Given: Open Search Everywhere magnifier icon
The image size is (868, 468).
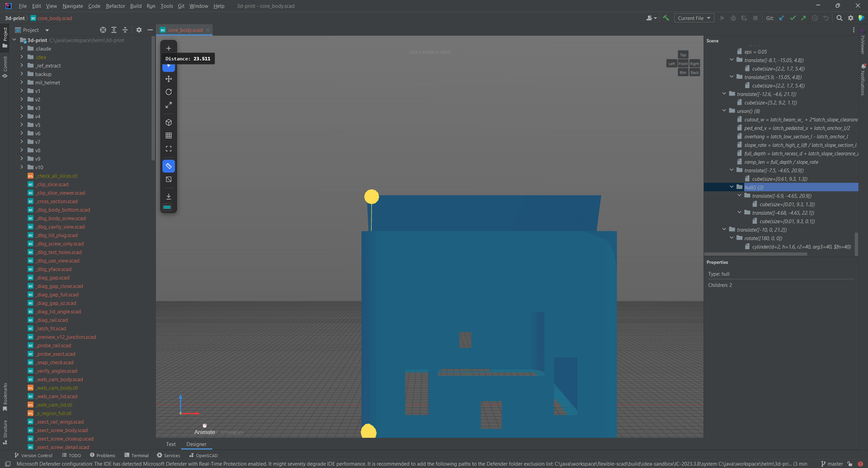Looking at the screenshot, I should click(x=839, y=18).
